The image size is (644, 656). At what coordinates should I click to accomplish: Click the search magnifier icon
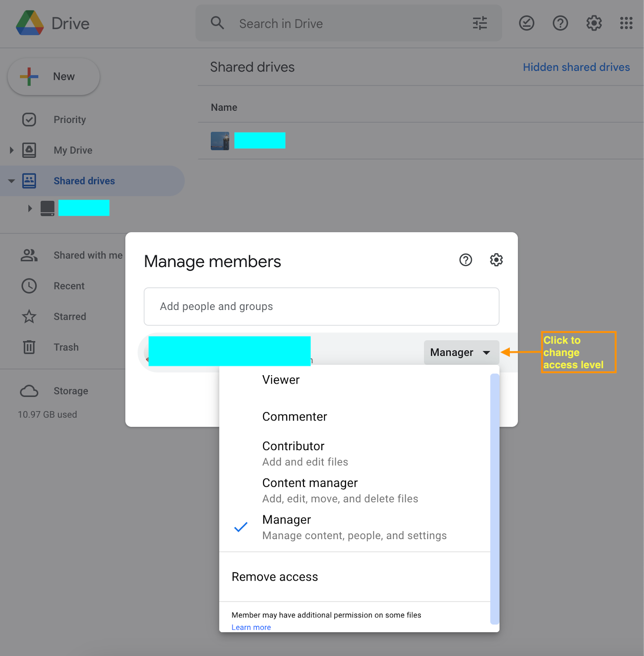point(217,23)
